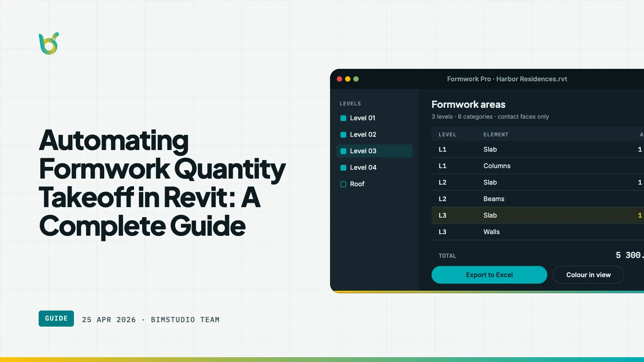The height and width of the screenshot is (362, 644).
Task: Enable the Roof checkbox
Action: click(x=343, y=184)
